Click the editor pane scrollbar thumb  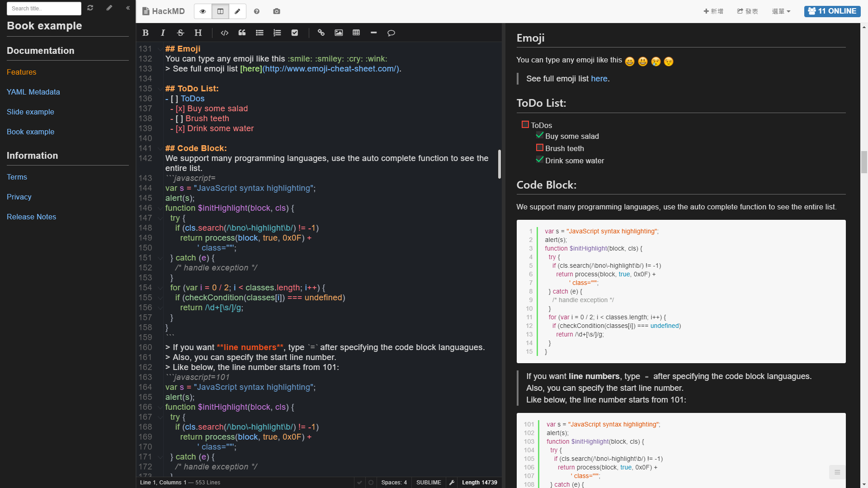click(x=499, y=164)
